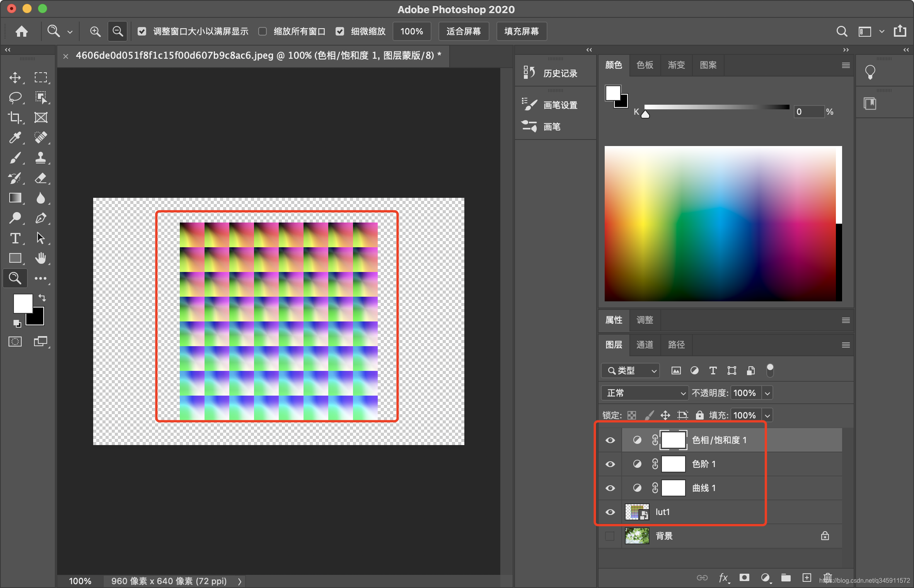Switch to the 通道 tab
This screenshot has width=914, height=588.
tap(645, 345)
